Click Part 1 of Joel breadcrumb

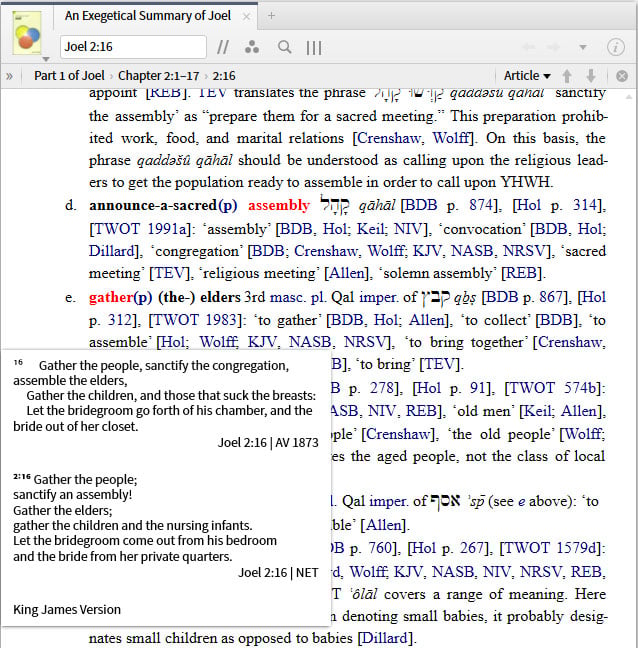69,76
